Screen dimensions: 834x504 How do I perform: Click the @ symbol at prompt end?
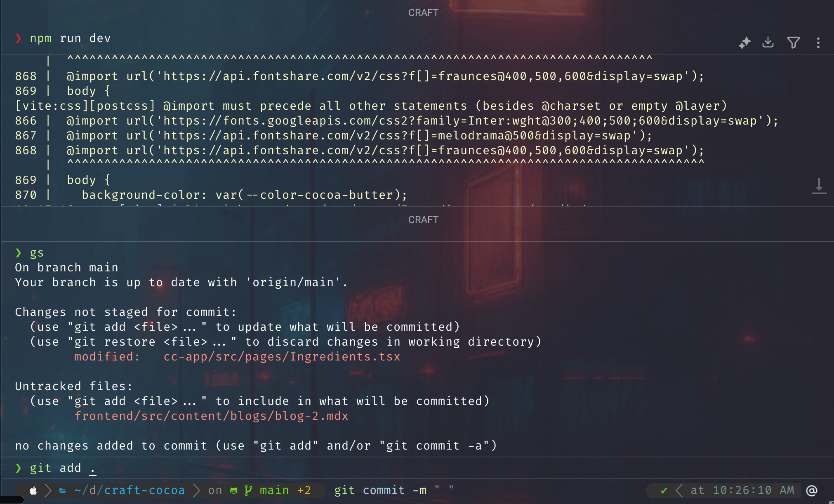(812, 490)
